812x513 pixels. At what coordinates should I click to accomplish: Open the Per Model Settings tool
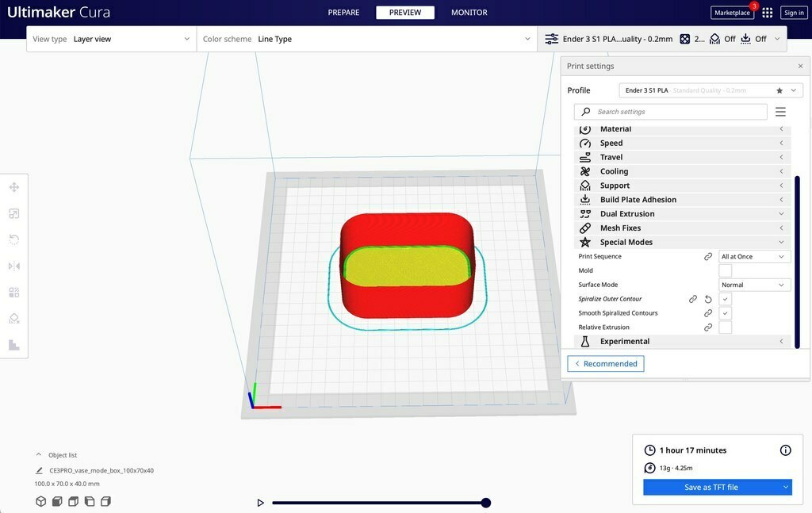click(14, 293)
